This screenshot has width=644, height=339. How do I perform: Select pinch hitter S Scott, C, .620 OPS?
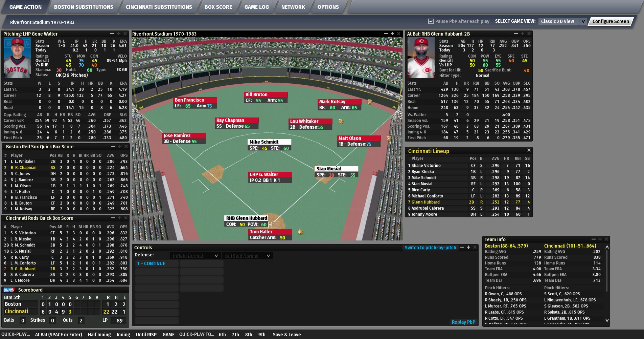562,294
